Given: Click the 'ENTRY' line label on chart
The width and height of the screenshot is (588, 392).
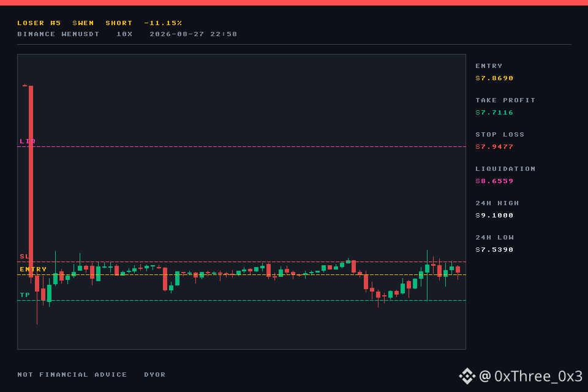Looking at the screenshot, I should click(x=33, y=269).
